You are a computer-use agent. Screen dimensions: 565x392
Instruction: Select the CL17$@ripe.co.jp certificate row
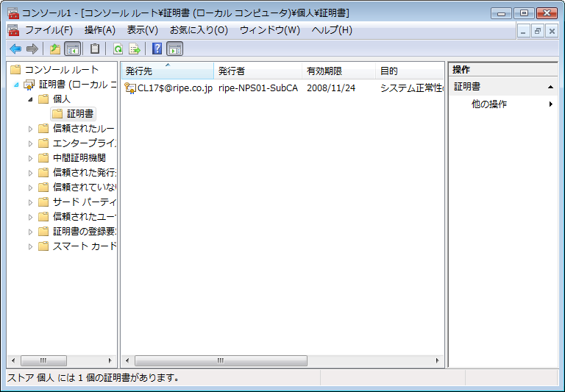pyautogui.click(x=282, y=88)
